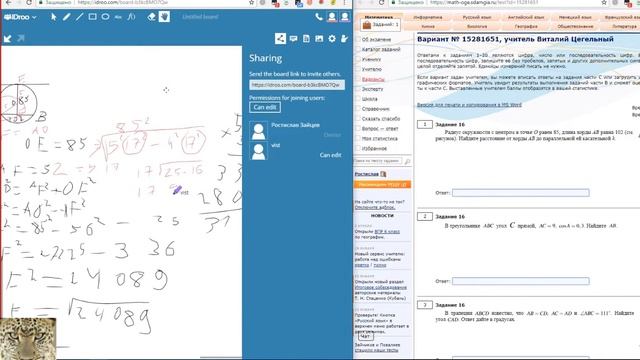
Task: Open the insert image panel icon
Action: tap(319, 38)
